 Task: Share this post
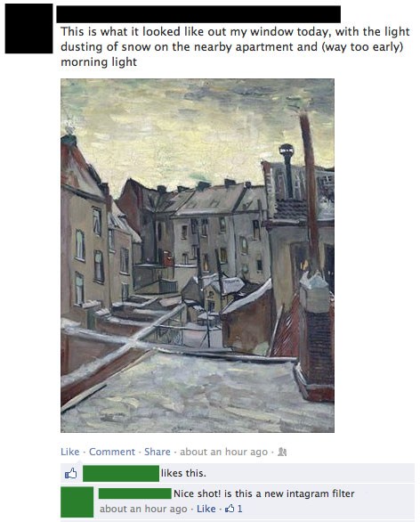(157, 452)
